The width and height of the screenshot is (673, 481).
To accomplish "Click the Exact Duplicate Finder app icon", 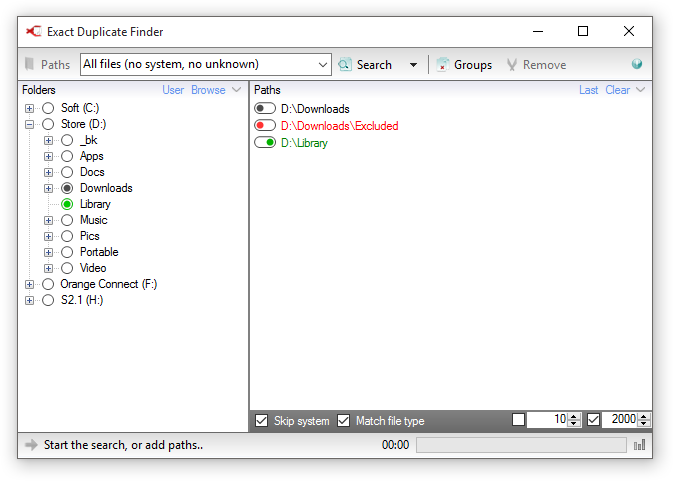I will 33,31.
